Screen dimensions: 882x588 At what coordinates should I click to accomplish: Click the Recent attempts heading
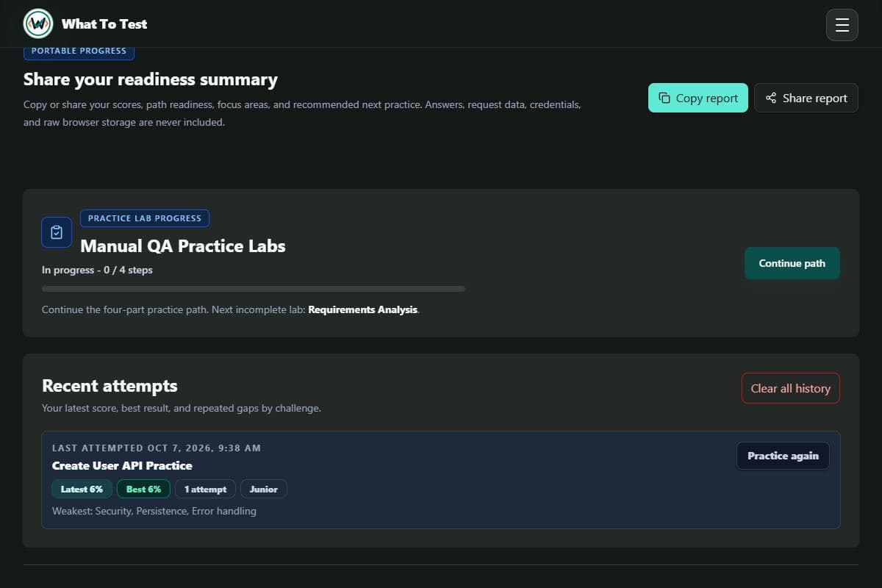(x=110, y=386)
